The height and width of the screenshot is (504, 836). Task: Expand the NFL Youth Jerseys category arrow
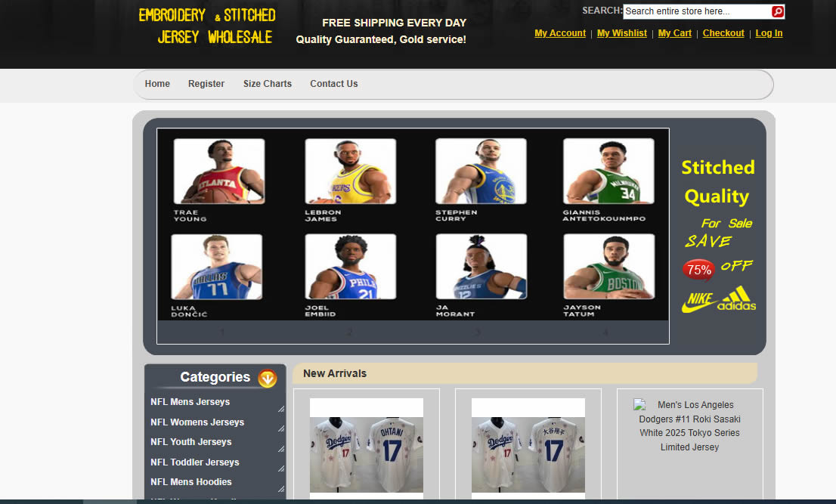coord(281,449)
